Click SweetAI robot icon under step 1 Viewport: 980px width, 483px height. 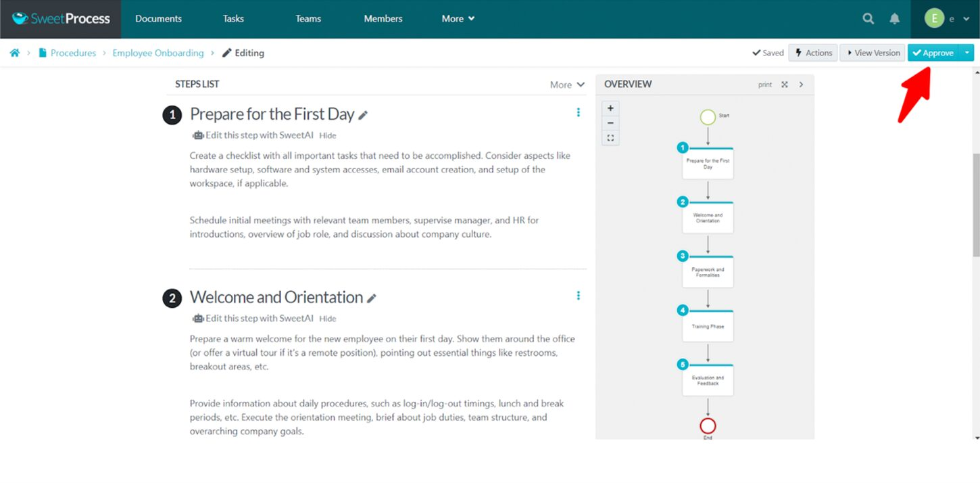197,135
